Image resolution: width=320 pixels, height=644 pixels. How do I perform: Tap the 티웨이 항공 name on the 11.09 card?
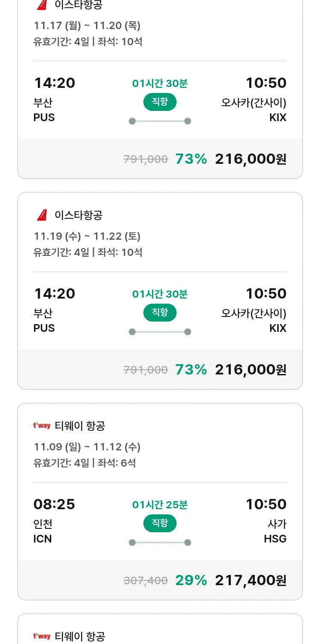(80, 426)
